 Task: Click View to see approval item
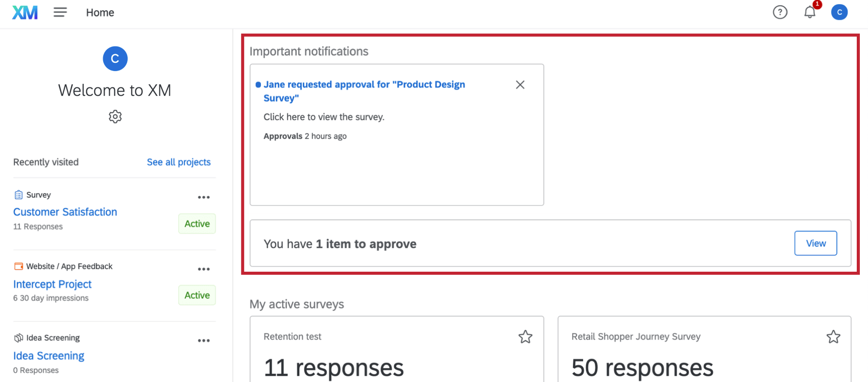tap(815, 243)
